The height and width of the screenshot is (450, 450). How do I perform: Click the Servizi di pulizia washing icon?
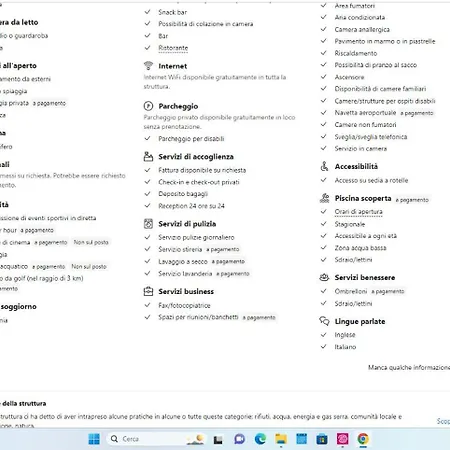[x=148, y=224]
